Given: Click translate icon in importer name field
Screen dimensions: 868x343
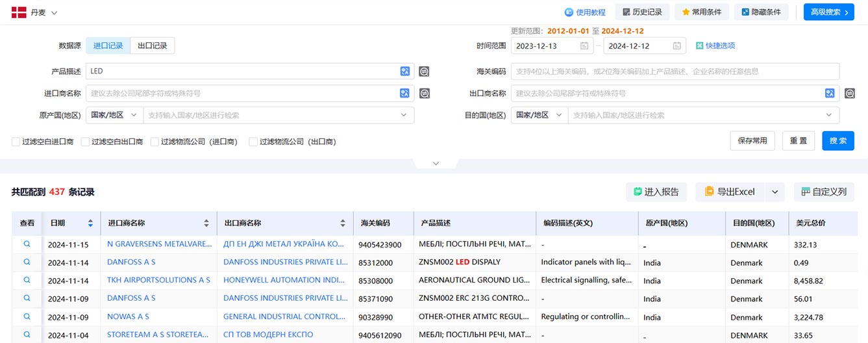Looking at the screenshot, I should [x=405, y=94].
